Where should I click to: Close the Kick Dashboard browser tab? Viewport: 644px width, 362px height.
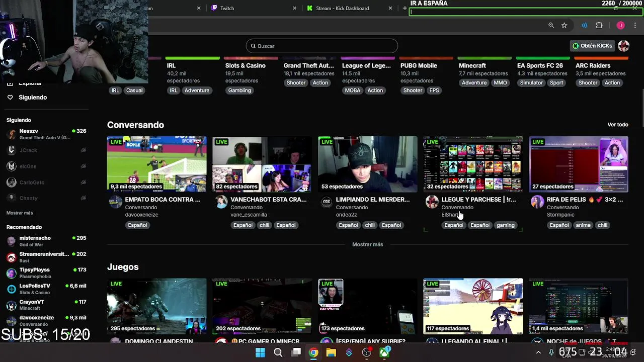[390, 8]
